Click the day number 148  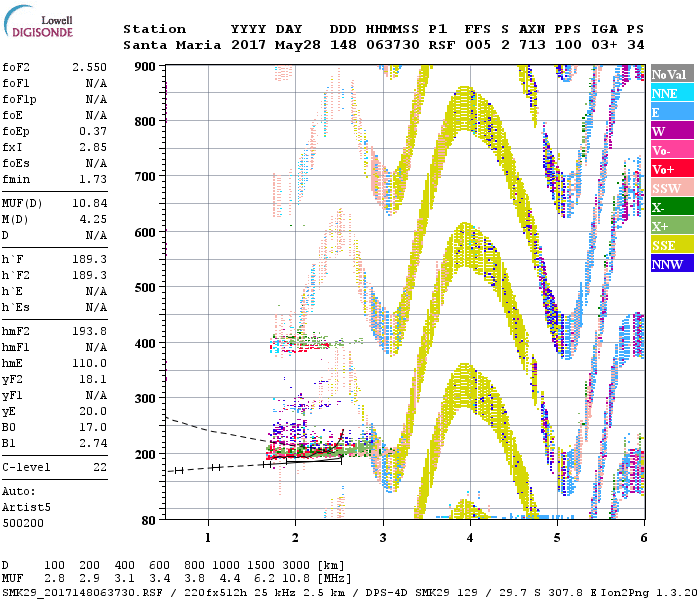point(343,45)
